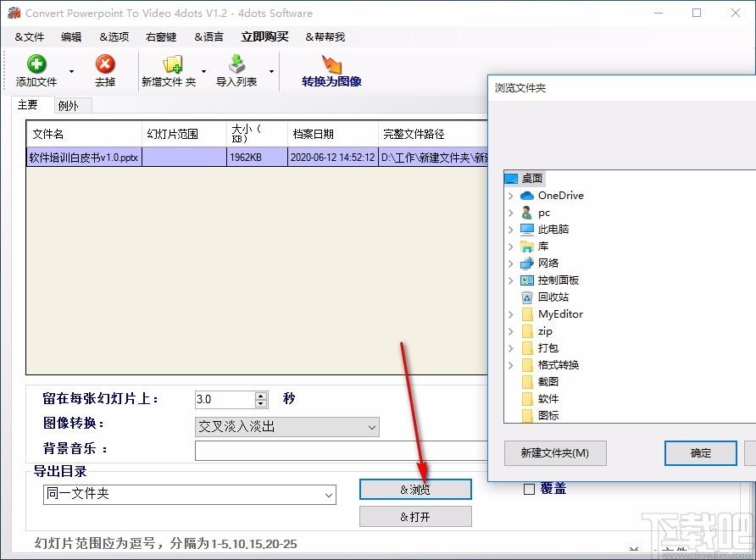Select the zip folder icon
Image resolution: width=756 pixels, height=560 pixels.
tap(527, 331)
